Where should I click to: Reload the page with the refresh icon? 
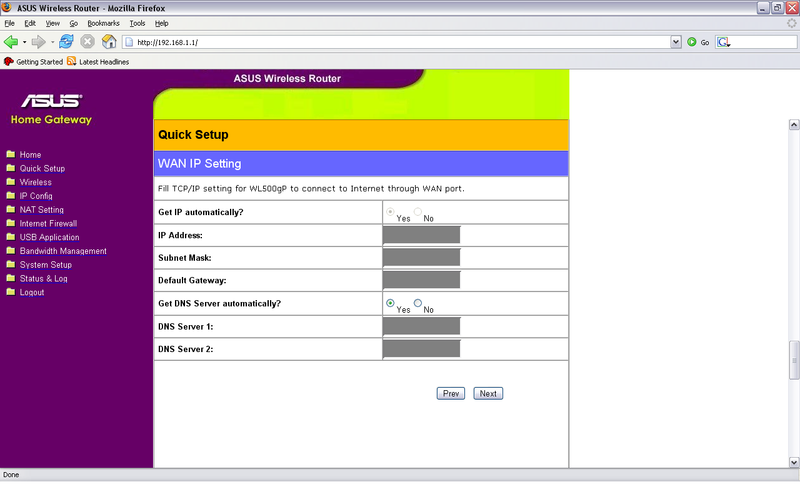[x=66, y=42]
